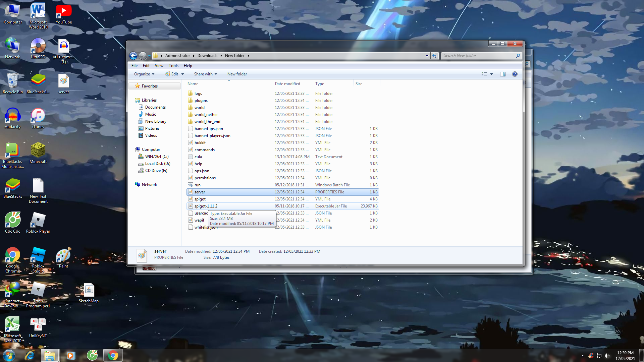Toggle the preview pane icon

click(502, 74)
